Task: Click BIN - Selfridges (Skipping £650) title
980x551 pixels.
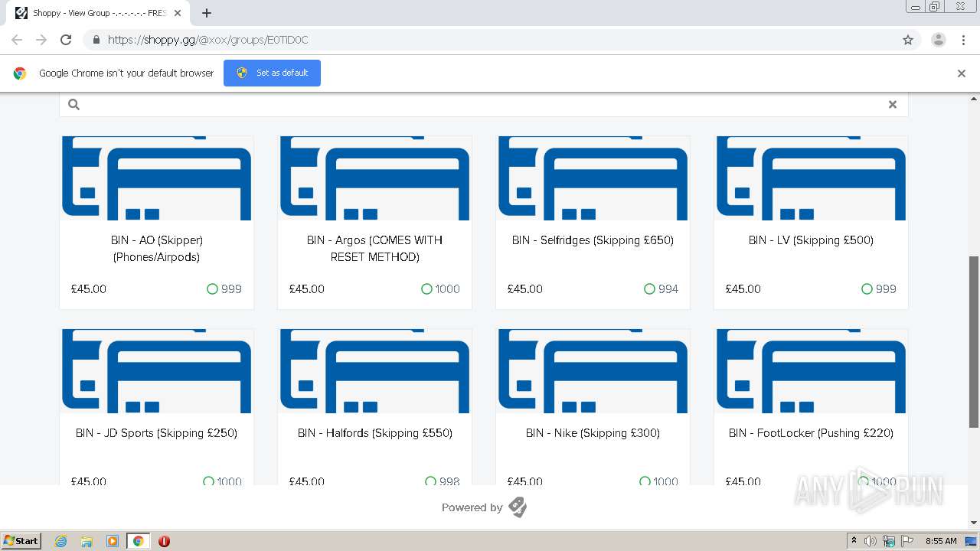Action: coord(593,240)
